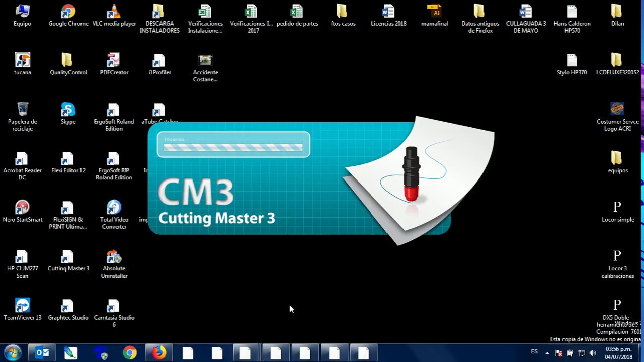Open the Licencias 2018 Word document
Image resolution: width=644 pixels, height=362 pixels.
coord(388,16)
